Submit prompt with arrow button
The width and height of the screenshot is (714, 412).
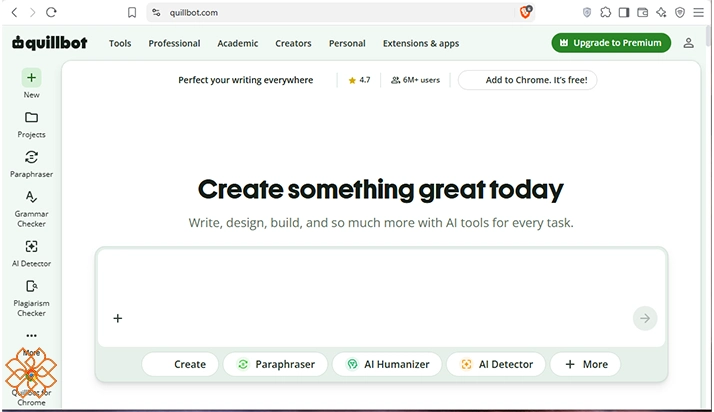click(645, 318)
